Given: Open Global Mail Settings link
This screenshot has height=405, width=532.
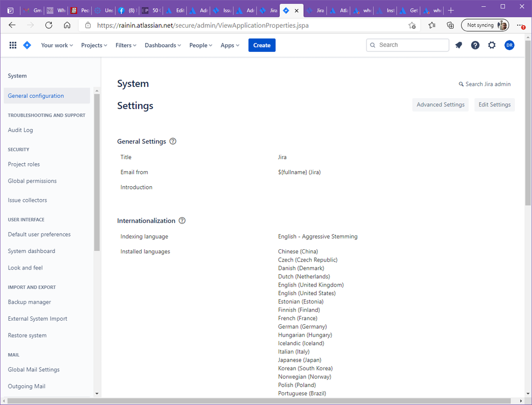Looking at the screenshot, I should click(x=34, y=370).
